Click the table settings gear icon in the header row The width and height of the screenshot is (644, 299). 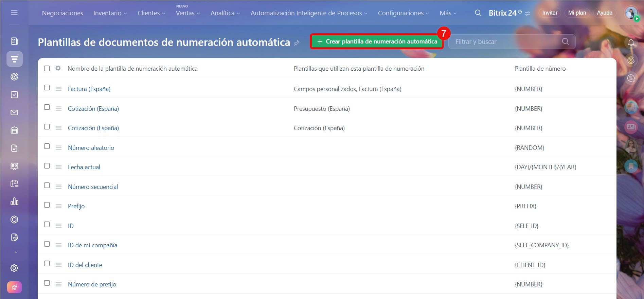58,68
